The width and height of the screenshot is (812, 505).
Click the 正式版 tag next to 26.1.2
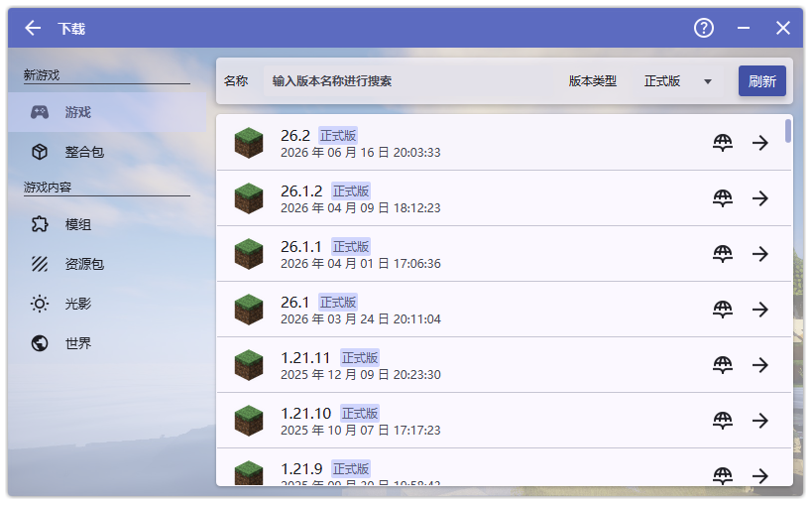click(x=351, y=191)
